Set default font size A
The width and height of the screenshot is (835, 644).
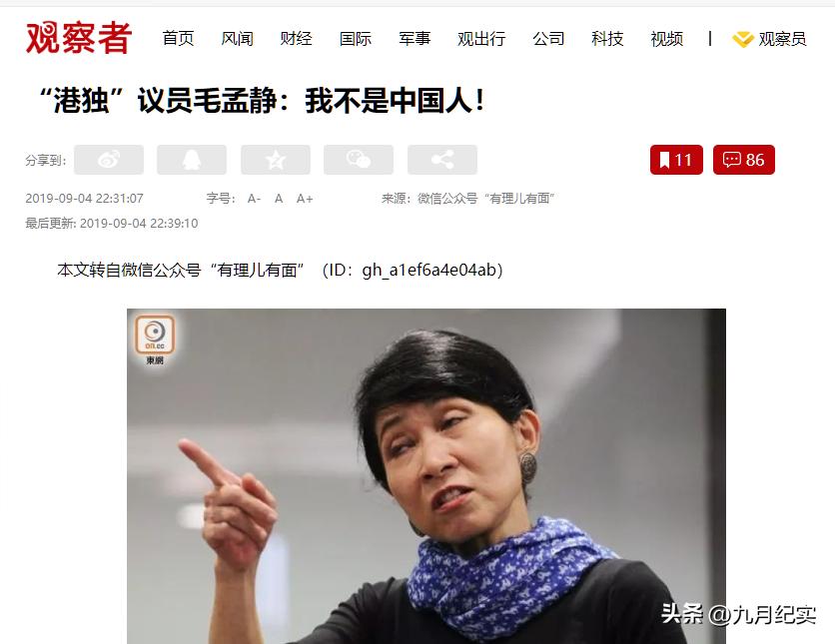(x=279, y=199)
